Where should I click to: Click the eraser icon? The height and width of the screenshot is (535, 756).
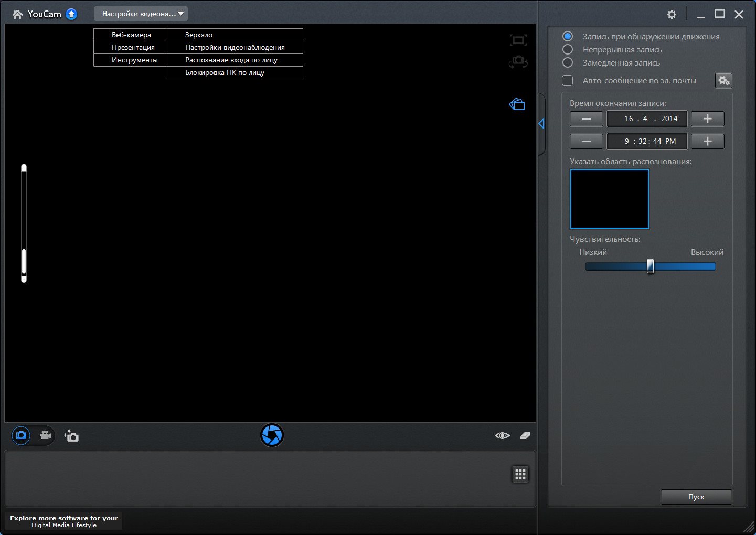[x=525, y=435]
